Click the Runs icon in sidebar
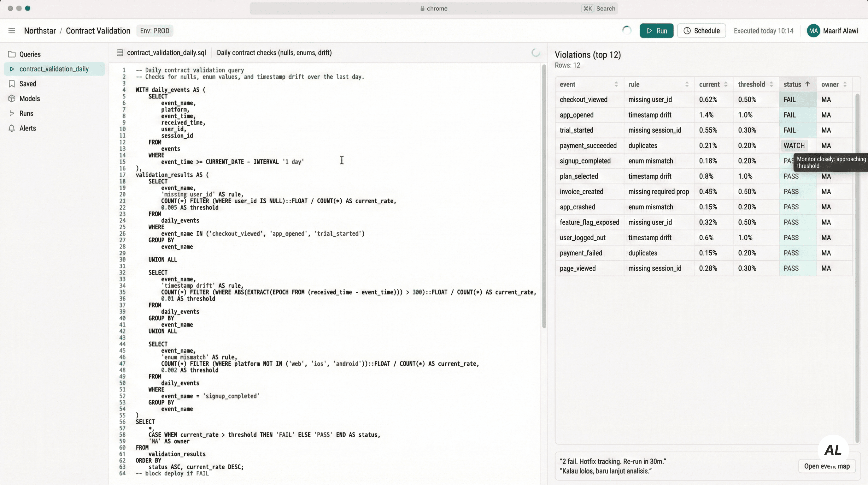Image resolution: width=868 pixels, height=485 pixels. click(x=12, y=113)
